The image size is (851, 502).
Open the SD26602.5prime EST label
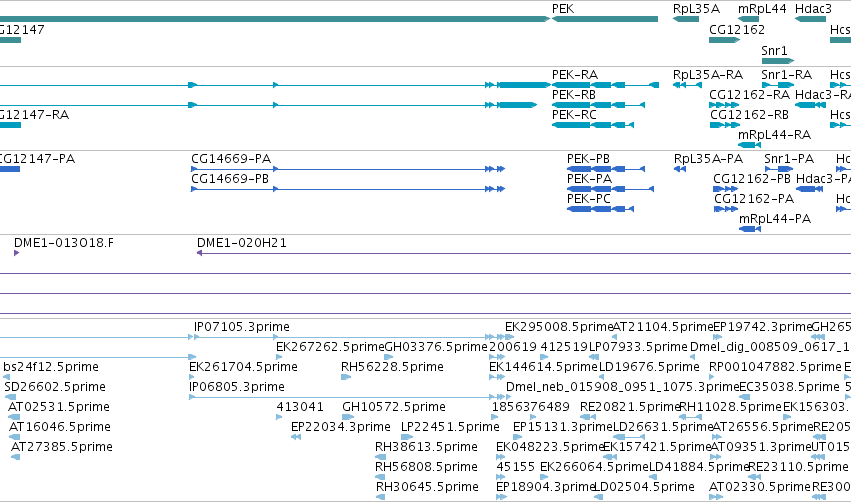click(x=55, y=387)
